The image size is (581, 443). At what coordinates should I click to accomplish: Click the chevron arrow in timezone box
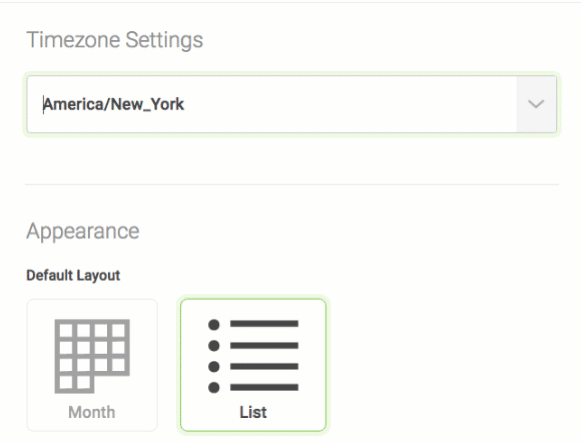(x=536, y=104)
